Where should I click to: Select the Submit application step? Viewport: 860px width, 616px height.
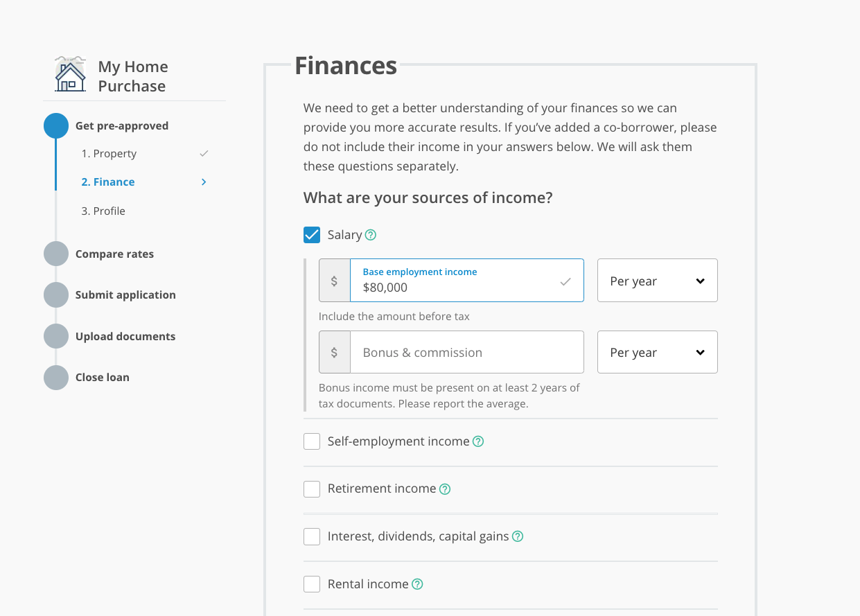(x=125, y=295)
